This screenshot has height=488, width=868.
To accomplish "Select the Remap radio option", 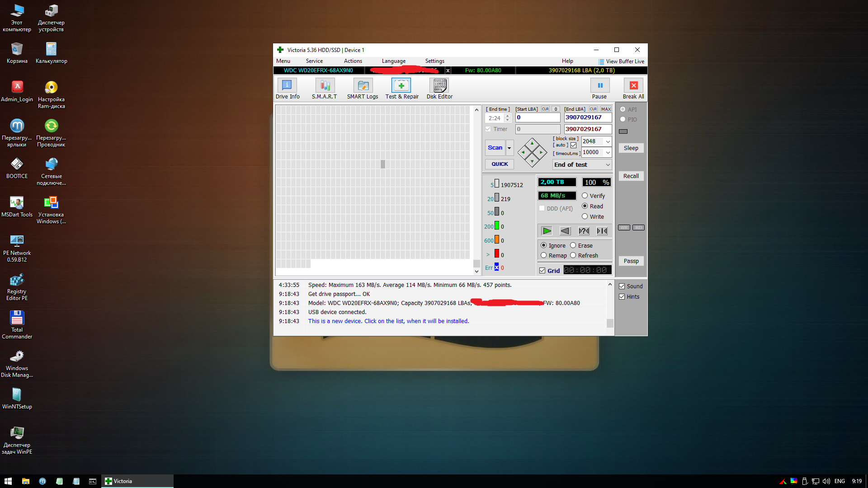I will click(544, 255).
